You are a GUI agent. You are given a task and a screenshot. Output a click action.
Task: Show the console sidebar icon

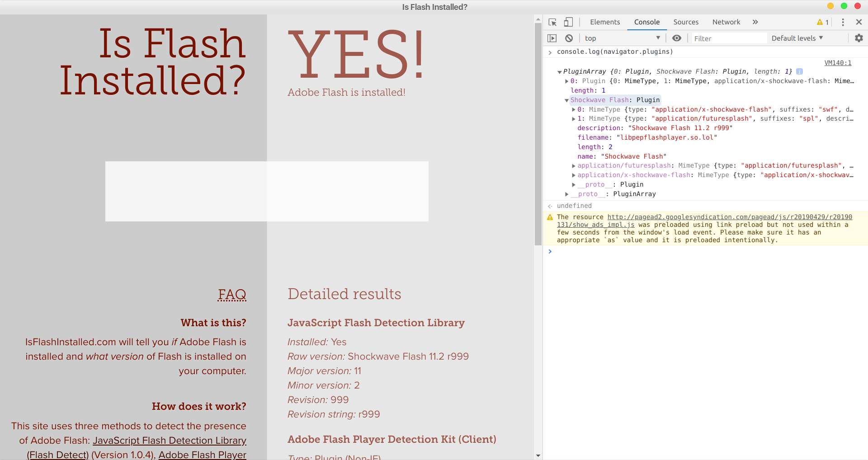552,38
